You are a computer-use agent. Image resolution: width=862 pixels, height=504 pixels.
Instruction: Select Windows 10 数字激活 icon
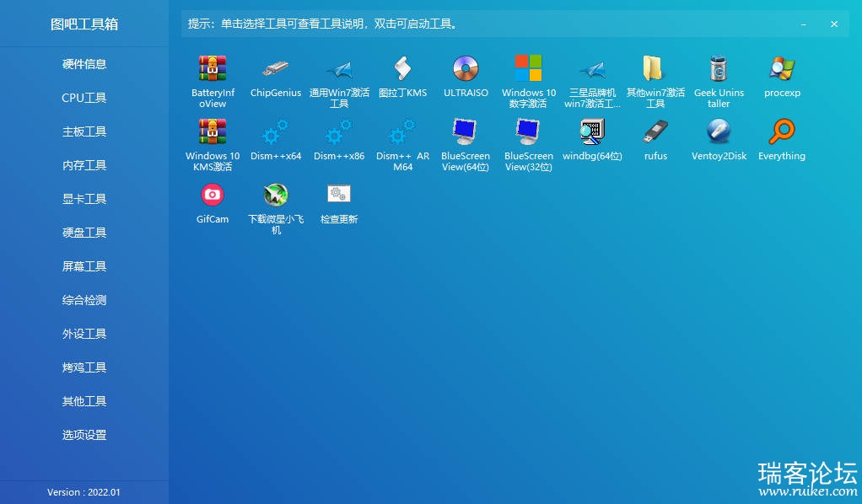point(528,68)
